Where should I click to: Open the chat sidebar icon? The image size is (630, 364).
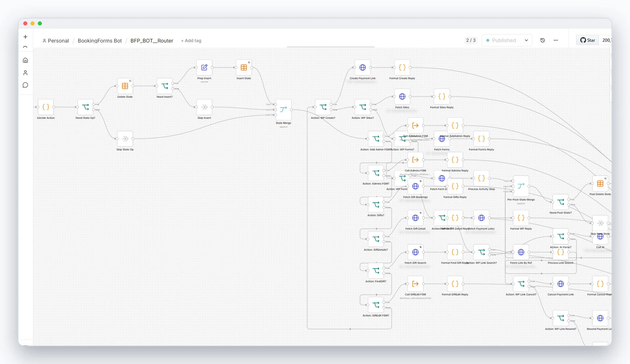coord(25,85)
